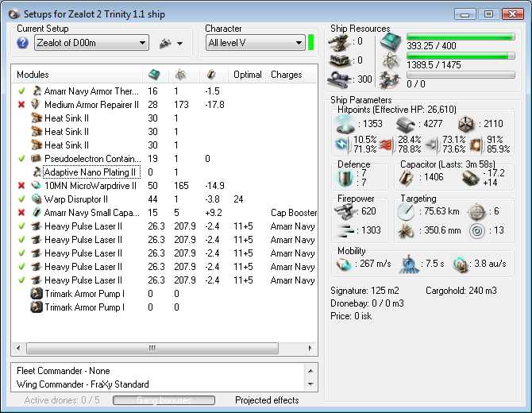Toggle Amarr Navy Armor Thermic module state
Screen dimensions: 532x413
(x=21, y=91)
